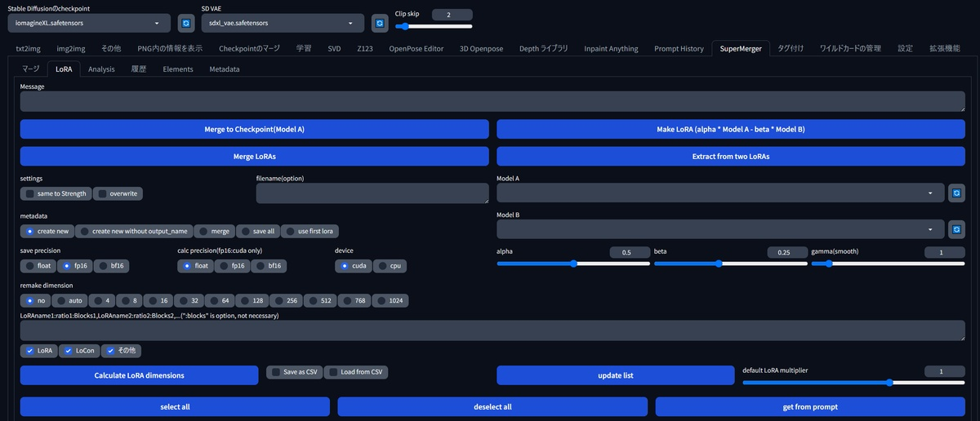
Task: Choose cpu as the device
Action: coord(390,265)
